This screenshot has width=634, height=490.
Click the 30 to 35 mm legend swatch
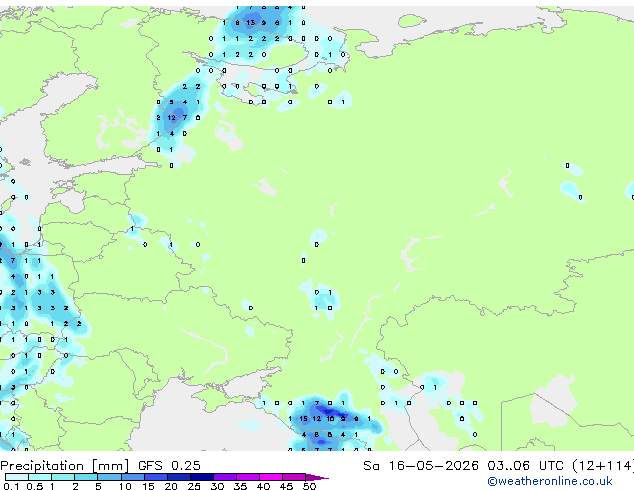pyautogui.click(x=225, y=477)
